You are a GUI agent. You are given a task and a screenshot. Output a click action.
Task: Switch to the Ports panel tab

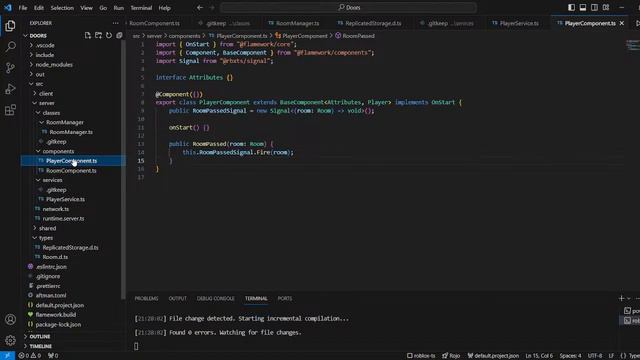point(285,298)
